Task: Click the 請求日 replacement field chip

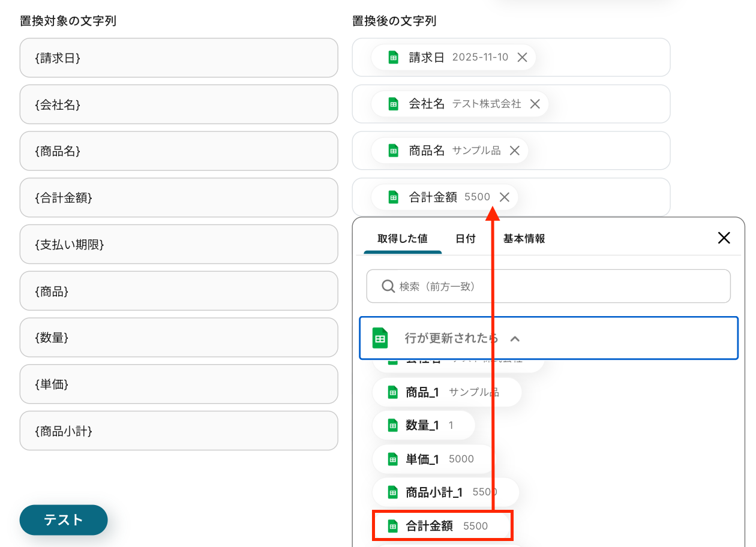Action: pyautogui.click(x=453, y=58)
